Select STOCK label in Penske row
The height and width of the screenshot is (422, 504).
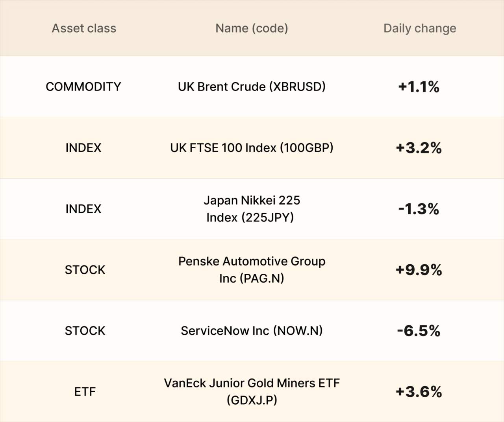pos(85,270)
